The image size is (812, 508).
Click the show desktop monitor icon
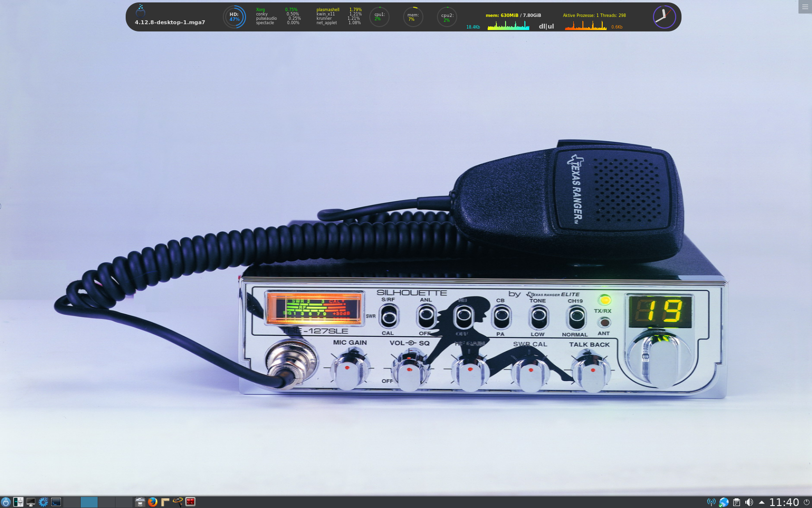[x=31, y=502]
